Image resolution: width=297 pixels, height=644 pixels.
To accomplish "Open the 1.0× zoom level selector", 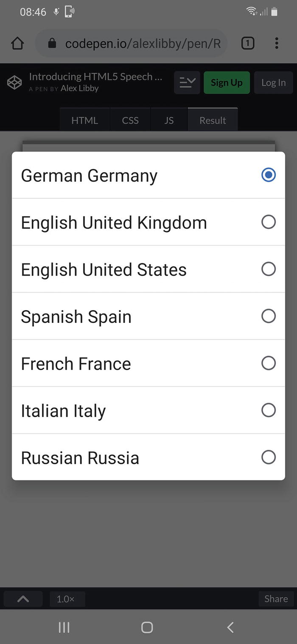I will coord(66,599).
